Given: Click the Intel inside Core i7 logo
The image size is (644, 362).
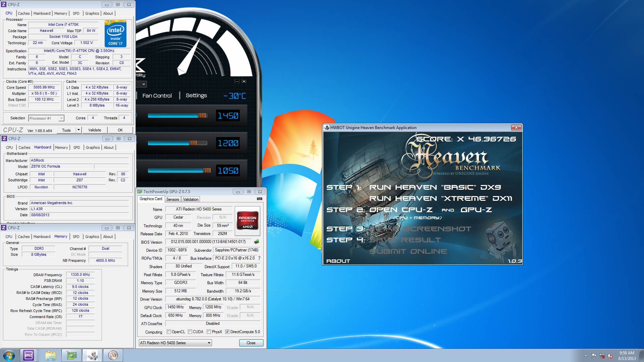Looking at the screenshot, I should pos(115,34).
